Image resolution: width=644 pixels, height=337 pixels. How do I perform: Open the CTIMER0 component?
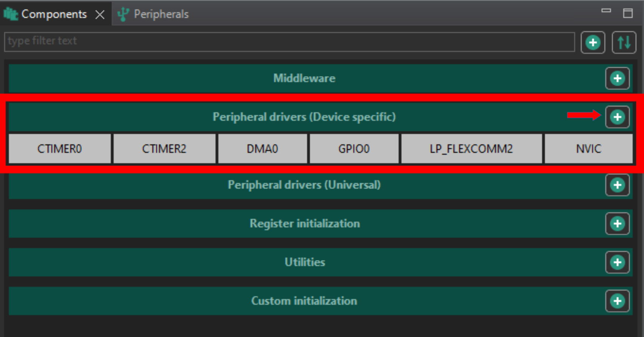[60, 149]
